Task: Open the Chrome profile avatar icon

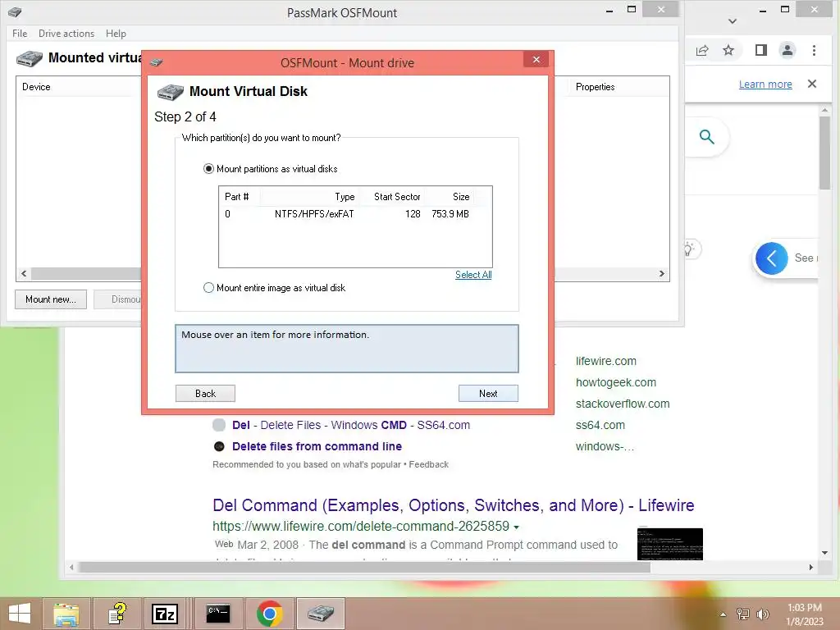Action: 787,50
